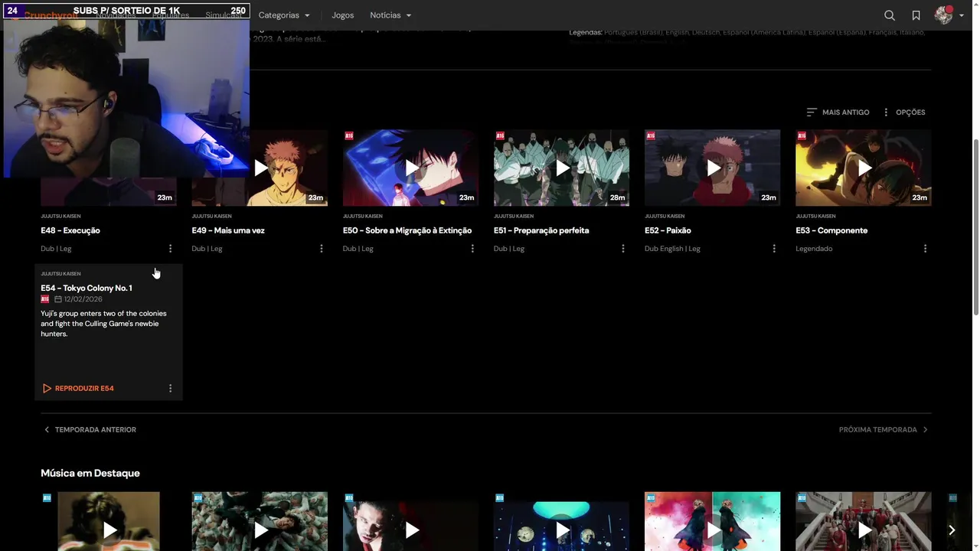Play episode E51 Preparação perfeita thumbnail
980x551 pixels.
tap(561, 168)
